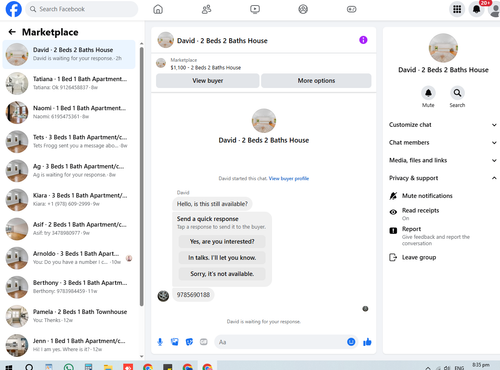Click the clock showing 8:35 pm

[481, 365]
